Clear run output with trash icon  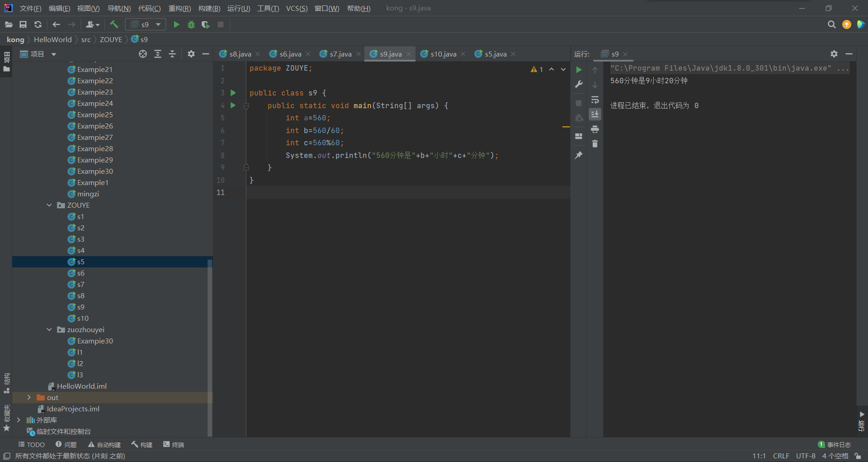(595, 144)
